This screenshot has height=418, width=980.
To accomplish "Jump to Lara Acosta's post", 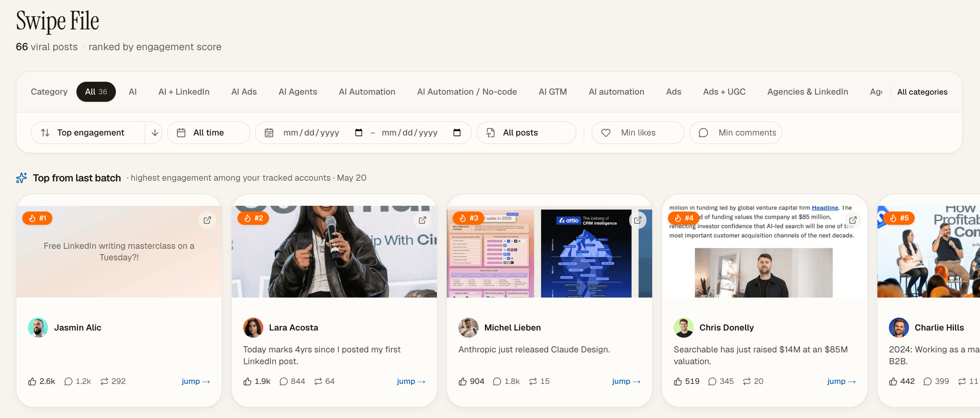I will click(x=411, y=381).
